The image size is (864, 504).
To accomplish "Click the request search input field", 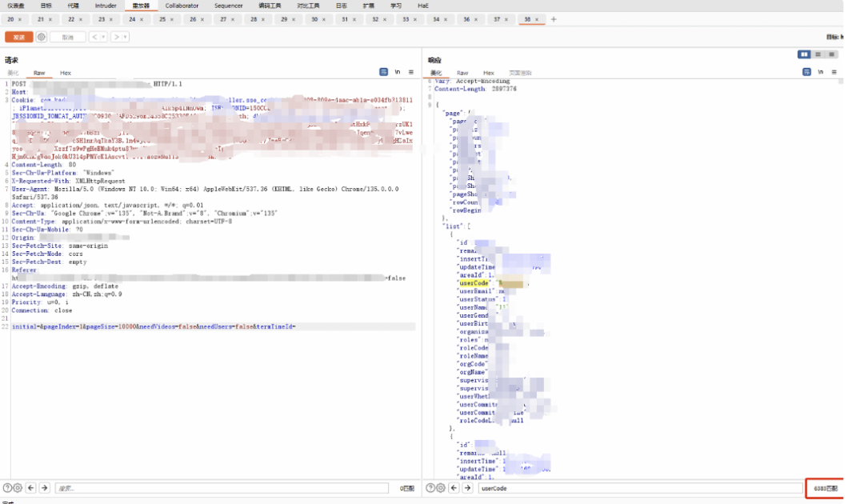I will [x=222, y=488].
